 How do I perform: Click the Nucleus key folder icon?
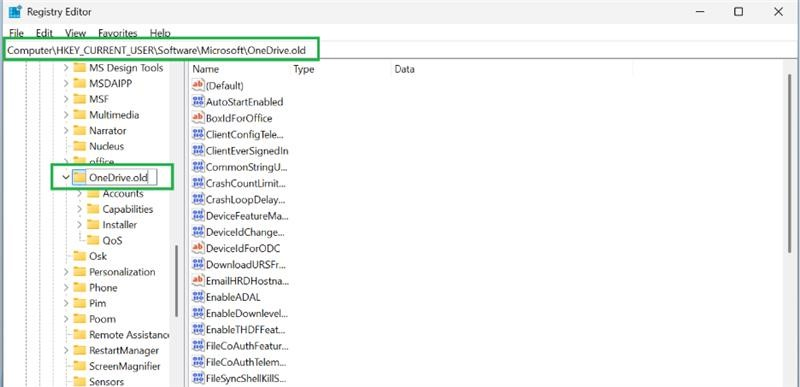click(79, 146)
